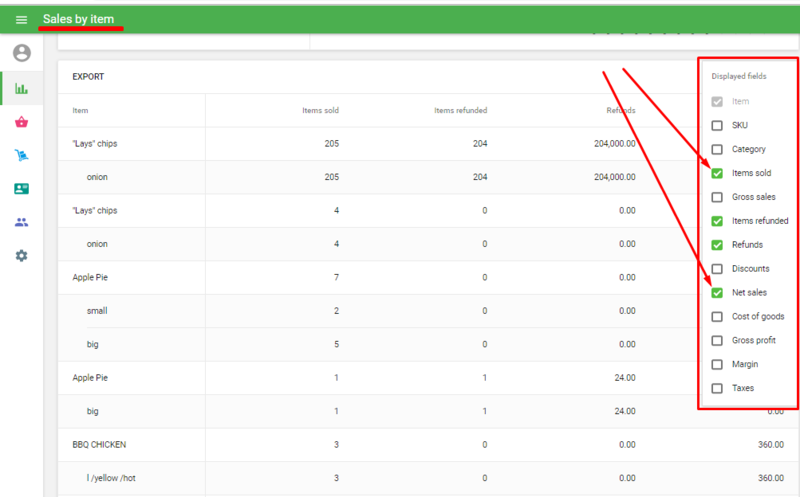Click the Item column header
This screenshot has width=800, height=497.
[80, 110]
